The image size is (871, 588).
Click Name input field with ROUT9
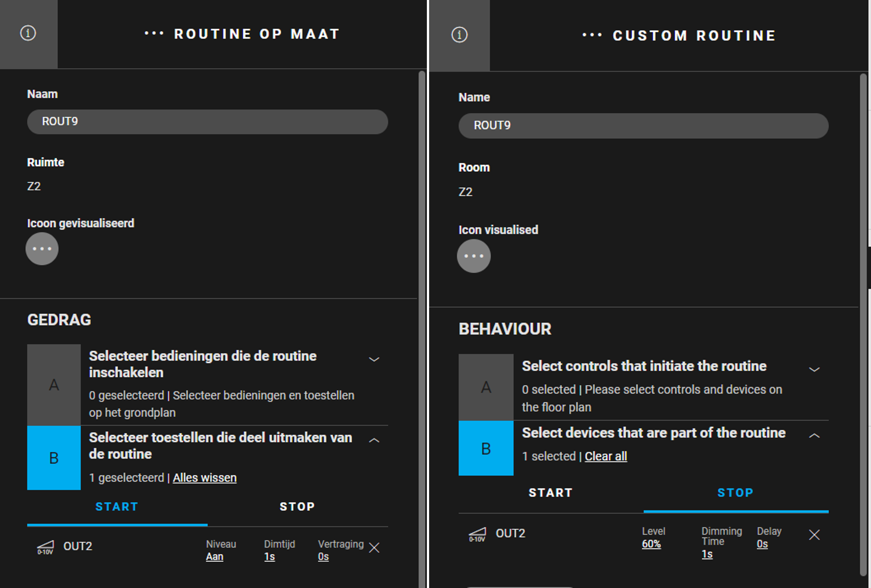[644, 126]
